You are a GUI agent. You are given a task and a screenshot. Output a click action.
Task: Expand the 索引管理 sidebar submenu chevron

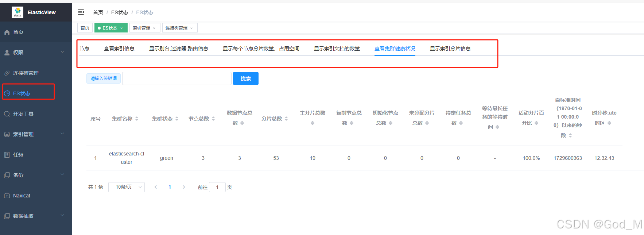62,134
